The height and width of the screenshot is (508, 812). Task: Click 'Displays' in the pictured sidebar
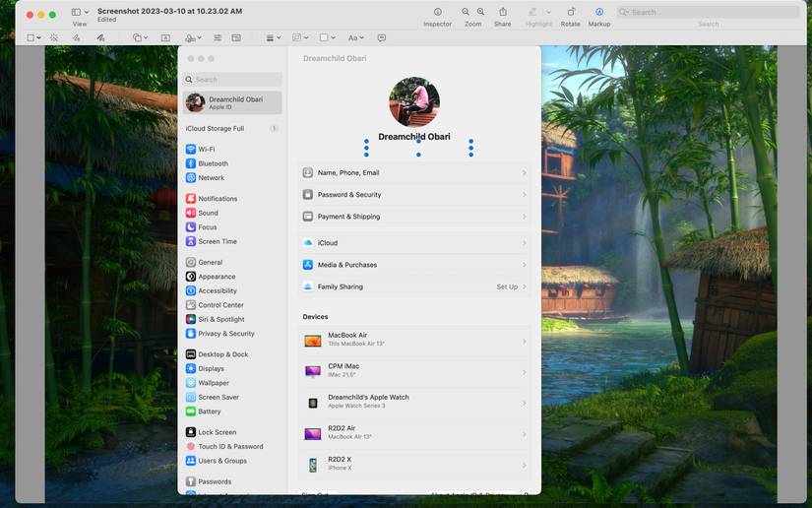pos(212,369)
